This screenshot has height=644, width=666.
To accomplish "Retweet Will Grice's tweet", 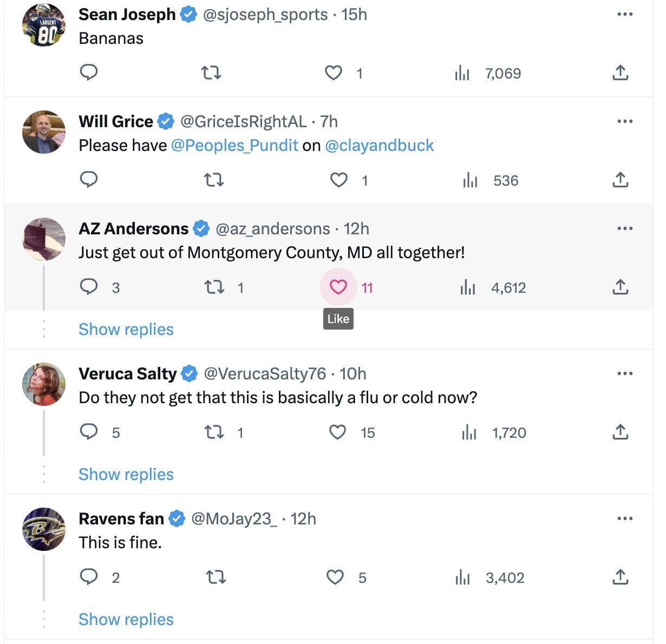I will [x=213, y=180].
